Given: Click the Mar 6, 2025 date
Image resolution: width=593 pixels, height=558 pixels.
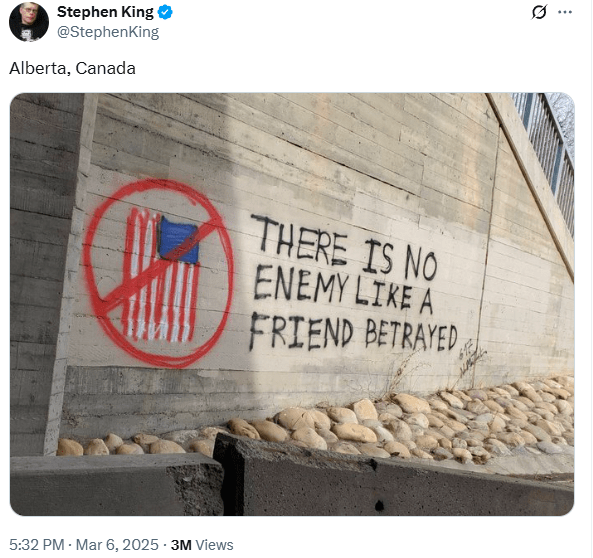Looking at the screenshot, I should coord(117,545).
